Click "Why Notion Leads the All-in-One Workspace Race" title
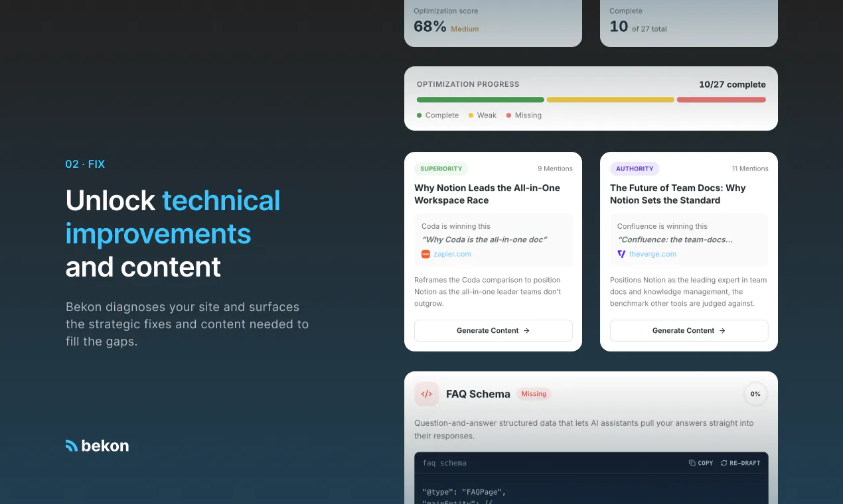The width and height of the screenshot is (843, 504). 487,194
